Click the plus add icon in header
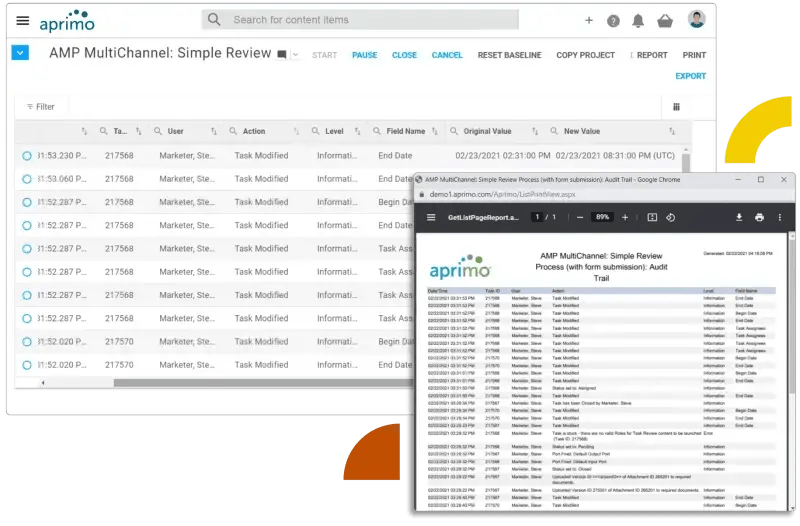The height and width of the screenshot is (526, 800). coord(589,20)
